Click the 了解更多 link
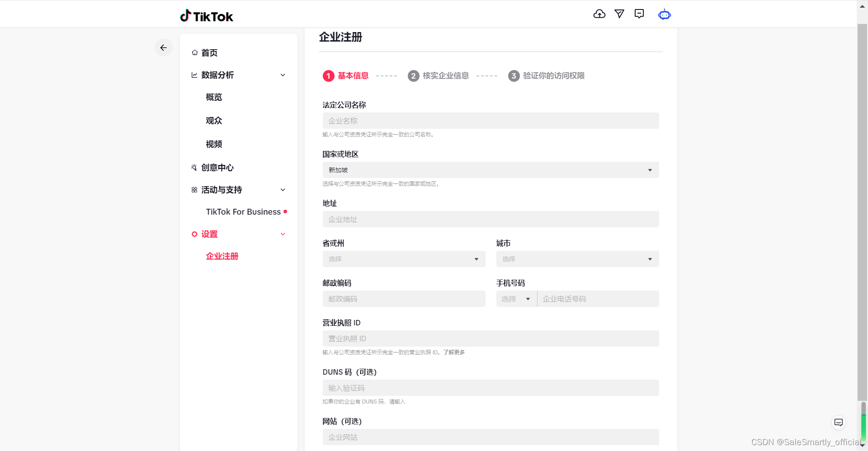The image size is (868, 451). pyautogui.click(x=454, y=352)
